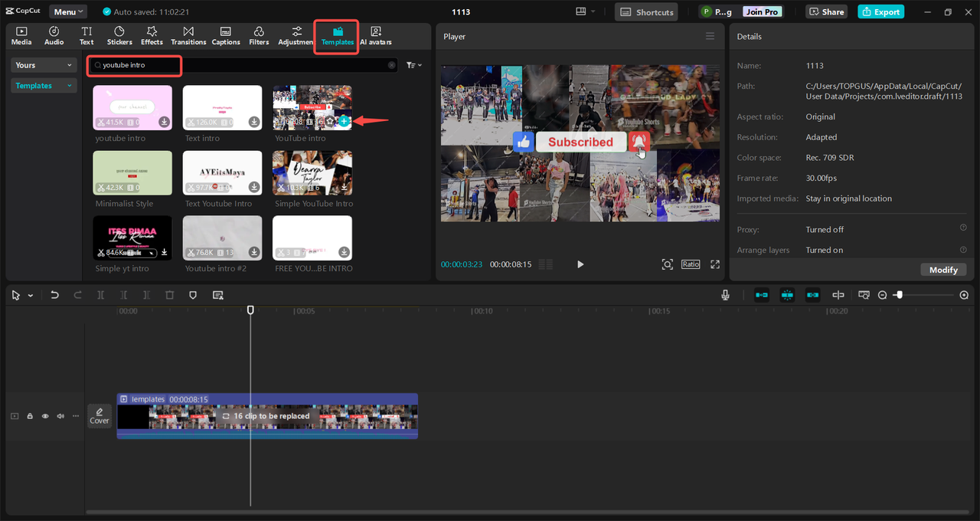980x521 pixels.
Task: Click the Share button
Action: pos(826,11)
